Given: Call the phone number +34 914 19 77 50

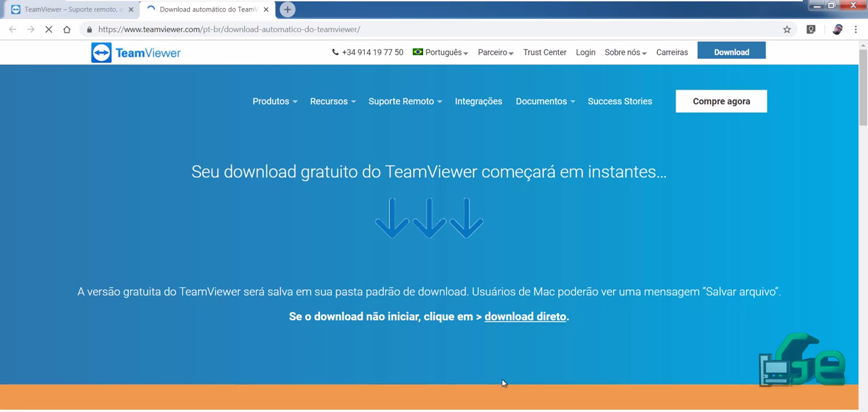Looking at the screenshot, I should (368, 52).
